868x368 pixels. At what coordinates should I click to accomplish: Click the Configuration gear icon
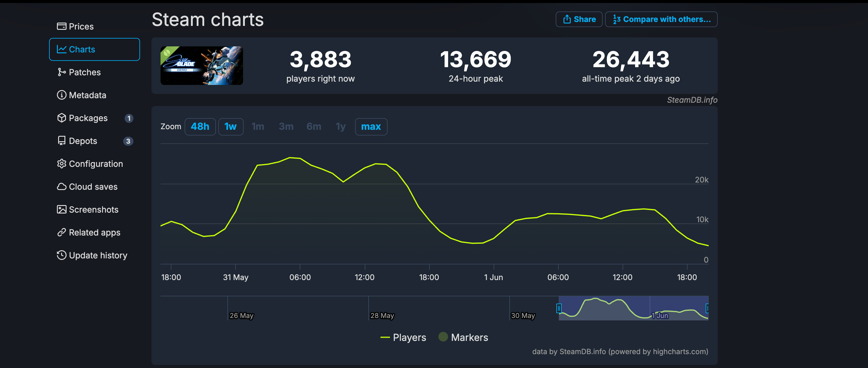coord(62,164)
